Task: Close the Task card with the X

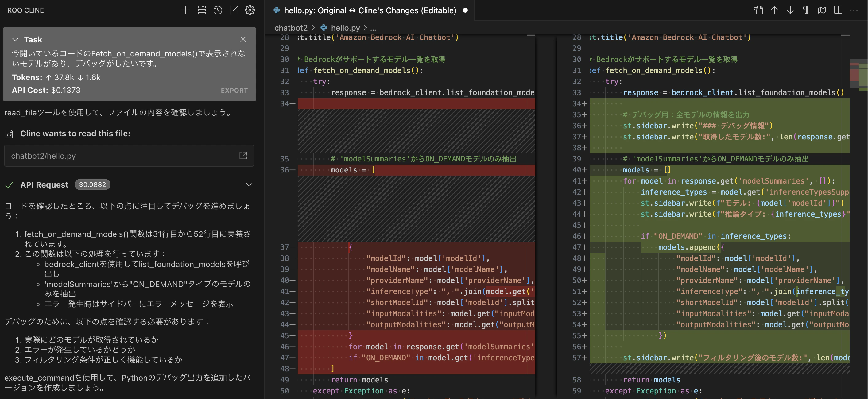Action: click(243, 39)
